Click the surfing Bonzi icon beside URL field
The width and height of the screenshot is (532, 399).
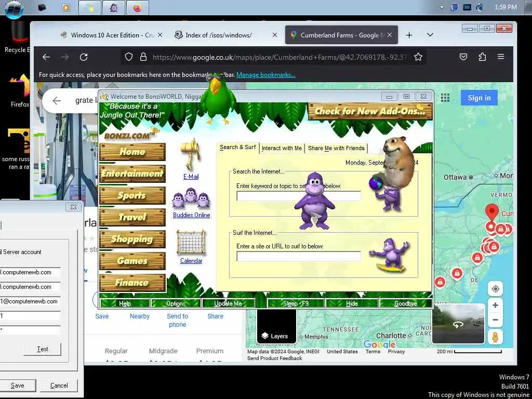point(390,255)
